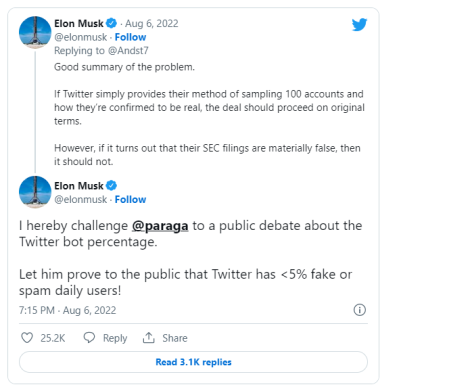This screenshot has width=470, height=391.
Task: Follow @elonmusk from the second tweet
Action: click(130, 199)
